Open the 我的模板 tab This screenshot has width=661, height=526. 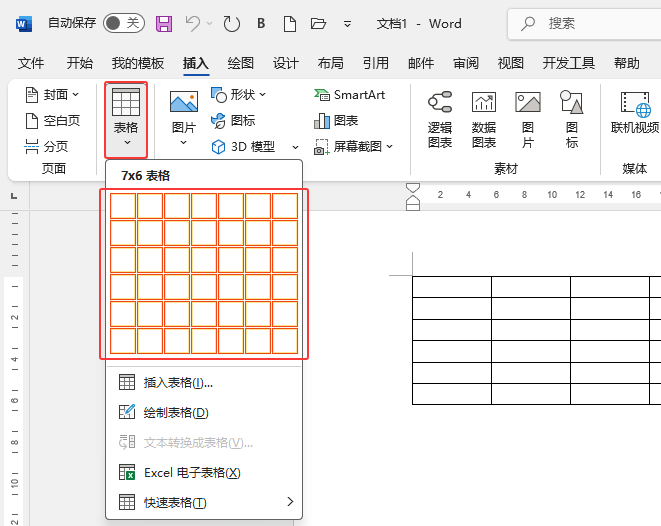point(137,63)
